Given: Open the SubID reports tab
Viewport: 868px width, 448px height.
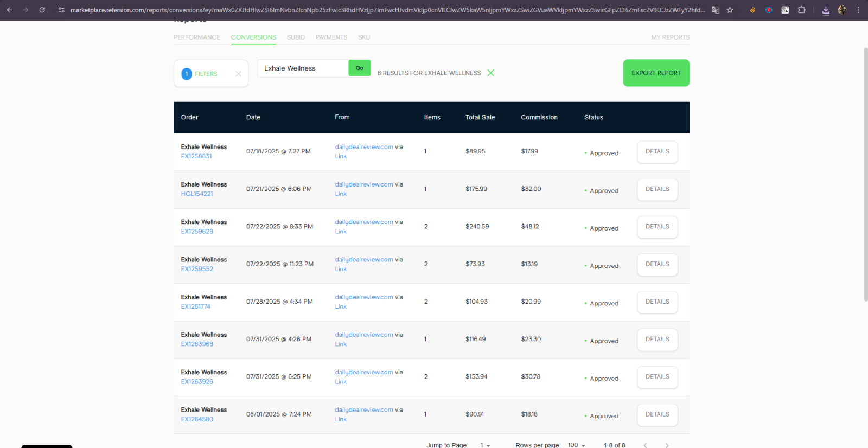Looking at the screenshot, I should (296, 37).
